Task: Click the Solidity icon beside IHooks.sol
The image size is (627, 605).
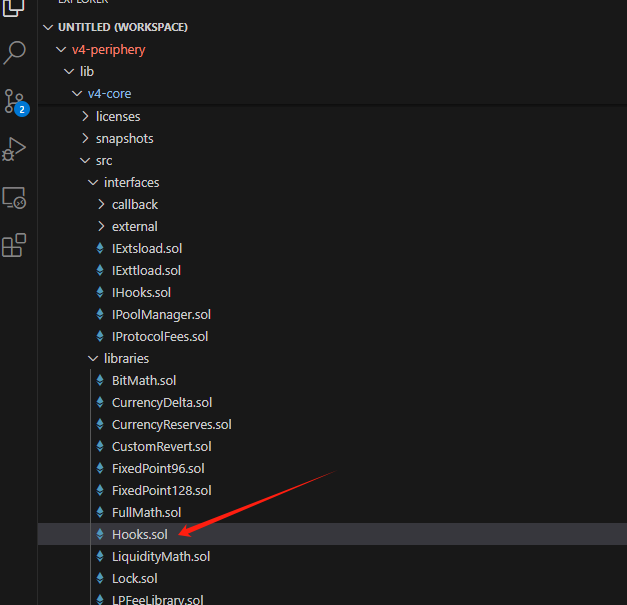Action: point(100,293)
